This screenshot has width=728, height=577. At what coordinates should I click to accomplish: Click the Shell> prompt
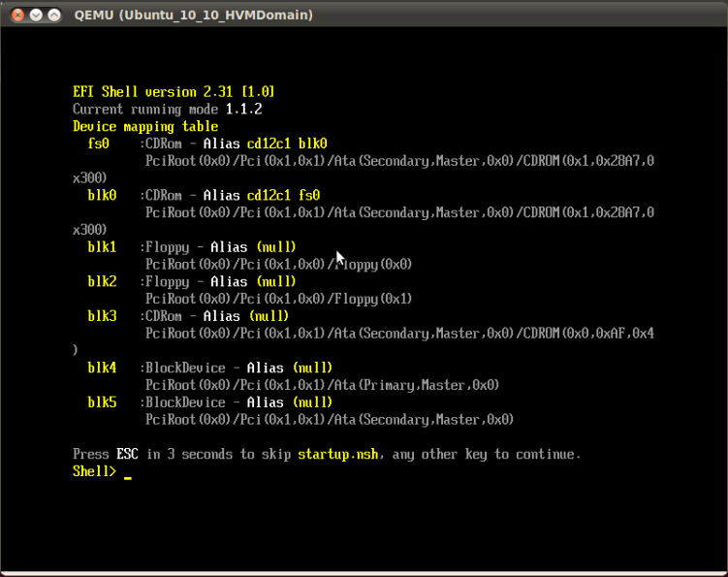click(x=95, y=471)
